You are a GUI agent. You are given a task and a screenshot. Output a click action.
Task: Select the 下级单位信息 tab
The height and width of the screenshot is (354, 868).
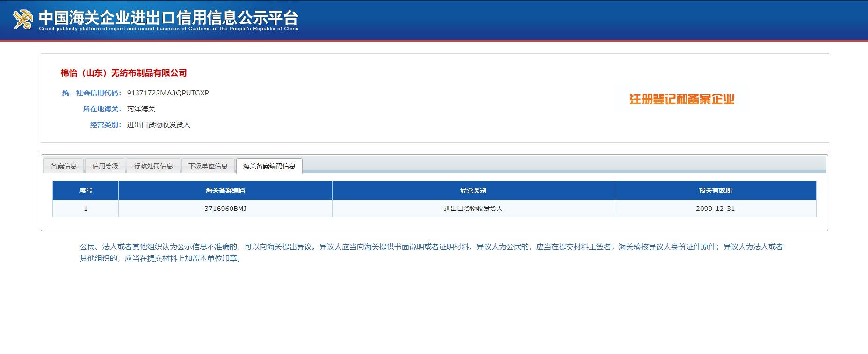[x=208, y=166]
